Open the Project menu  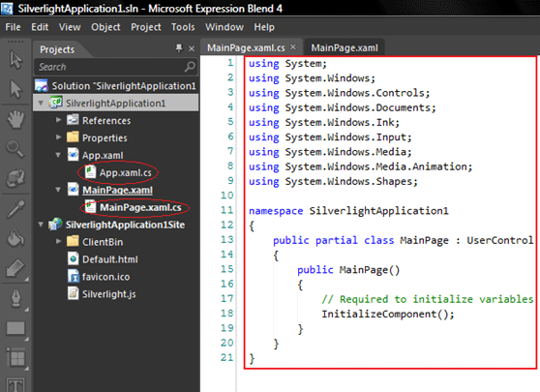pos(146,27)
